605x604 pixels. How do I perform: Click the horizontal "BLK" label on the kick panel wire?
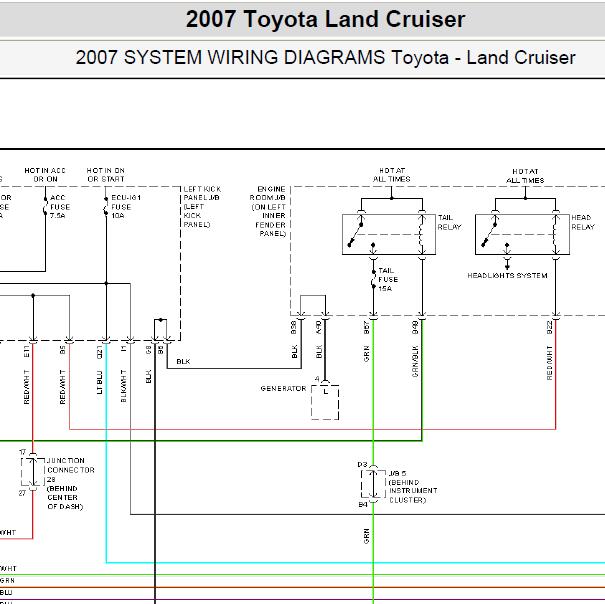(x=183, y=361)
